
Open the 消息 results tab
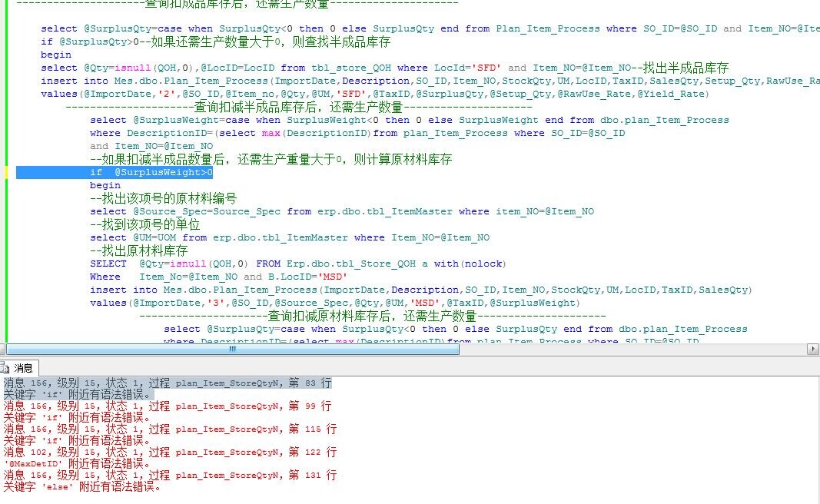click(x=19, y=368)
